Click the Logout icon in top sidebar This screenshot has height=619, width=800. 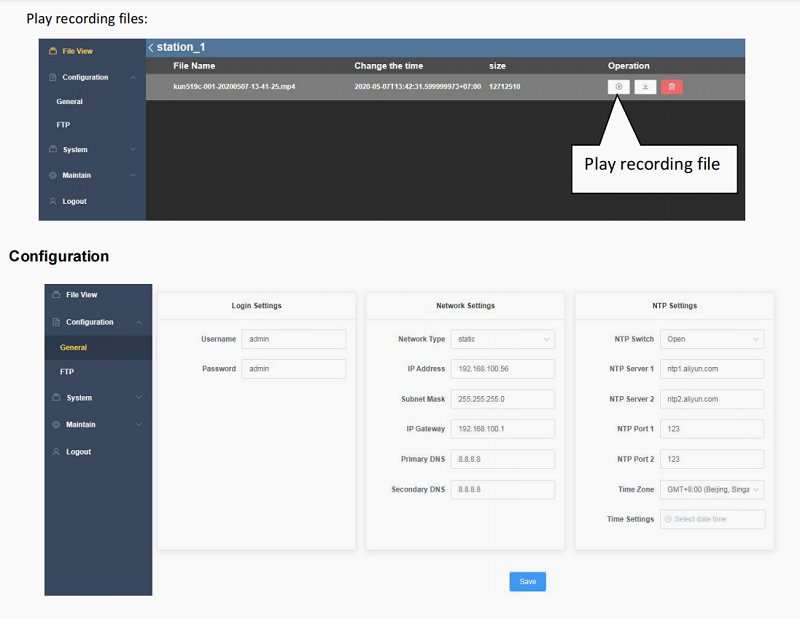pyautogui.click(x=54, y=201)
